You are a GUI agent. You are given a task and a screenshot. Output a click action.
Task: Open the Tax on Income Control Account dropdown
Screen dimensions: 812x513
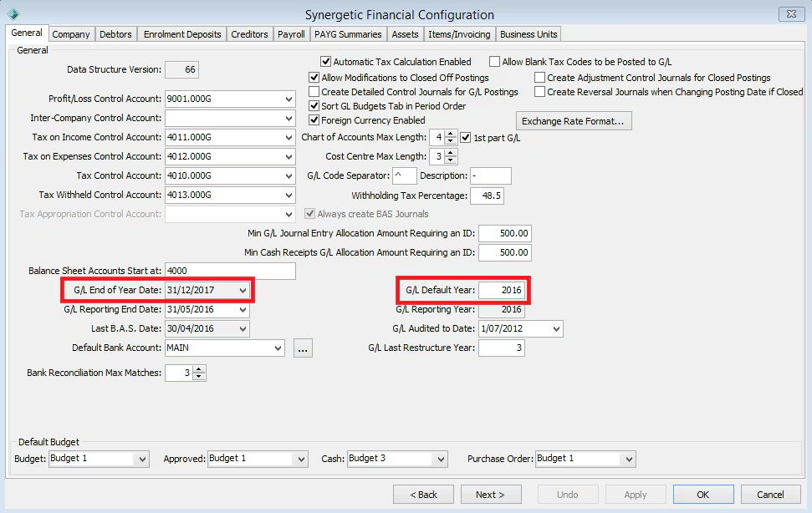click(x=289, y=138)
